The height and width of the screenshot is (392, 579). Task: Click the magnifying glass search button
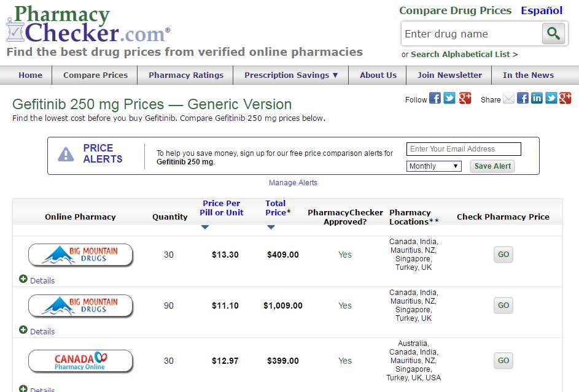click(x=553, y=34)
